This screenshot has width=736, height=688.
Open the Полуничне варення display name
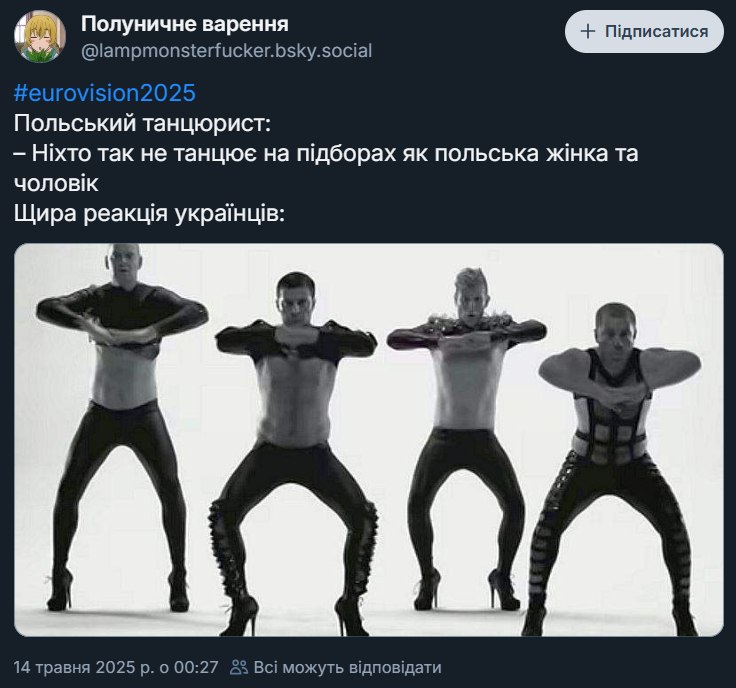pos(185,24)
